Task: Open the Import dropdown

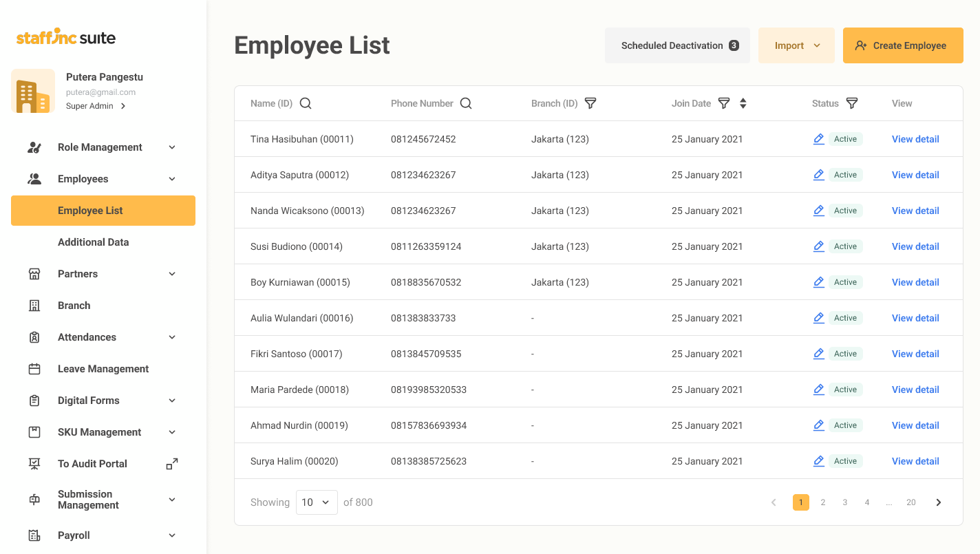Action: click(x=796, y=45)
